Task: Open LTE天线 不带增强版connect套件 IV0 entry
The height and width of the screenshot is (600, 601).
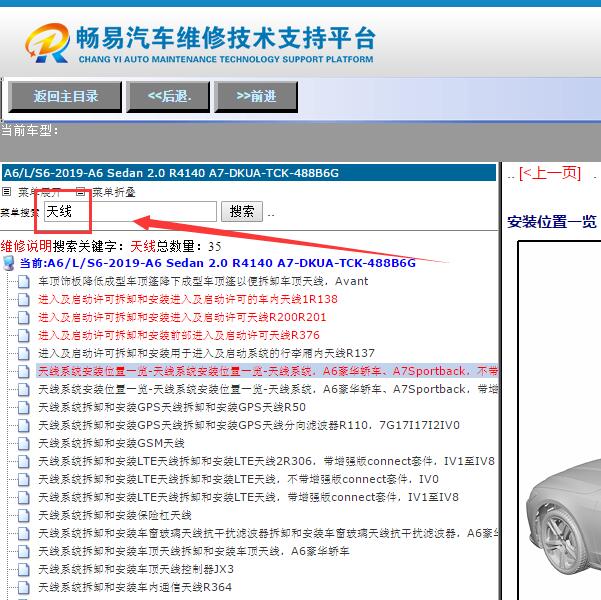Action: click(x=238, y=480)
